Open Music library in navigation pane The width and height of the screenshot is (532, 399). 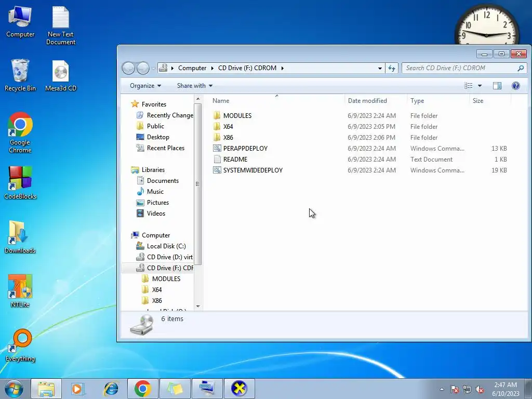coord(155,192)
